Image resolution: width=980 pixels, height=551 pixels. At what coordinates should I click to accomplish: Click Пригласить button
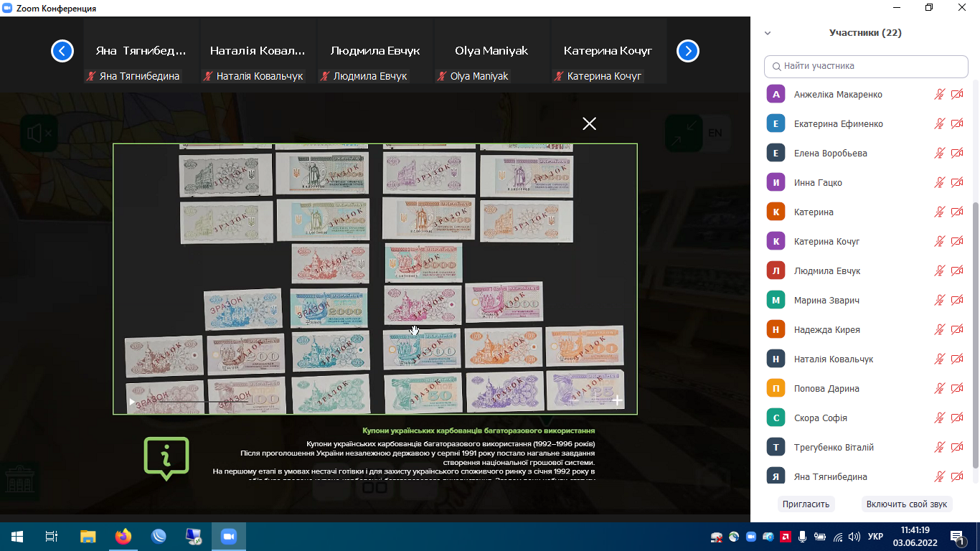point(806,504)
